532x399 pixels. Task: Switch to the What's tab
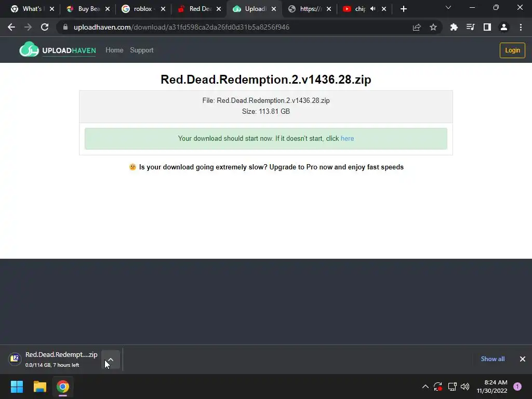[28, 9]
